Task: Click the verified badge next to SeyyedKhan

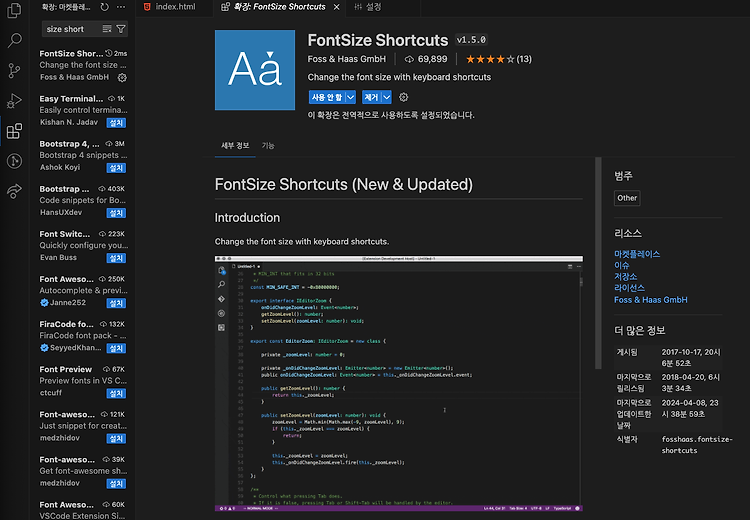Action: pos(44,348)
